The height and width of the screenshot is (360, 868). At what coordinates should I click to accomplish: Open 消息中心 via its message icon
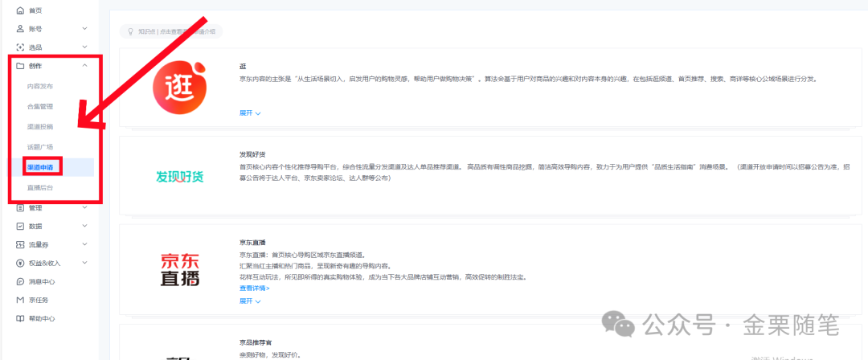click(20, 281)
